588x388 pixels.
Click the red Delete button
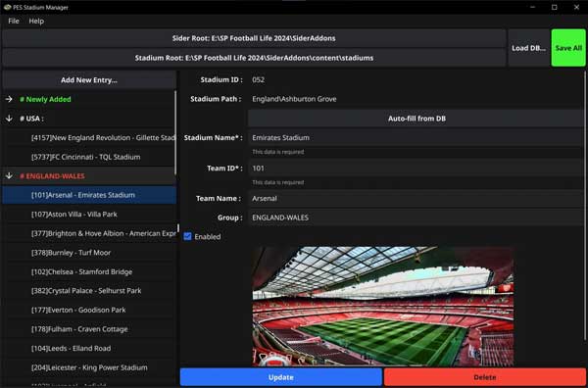pos(485,377)
